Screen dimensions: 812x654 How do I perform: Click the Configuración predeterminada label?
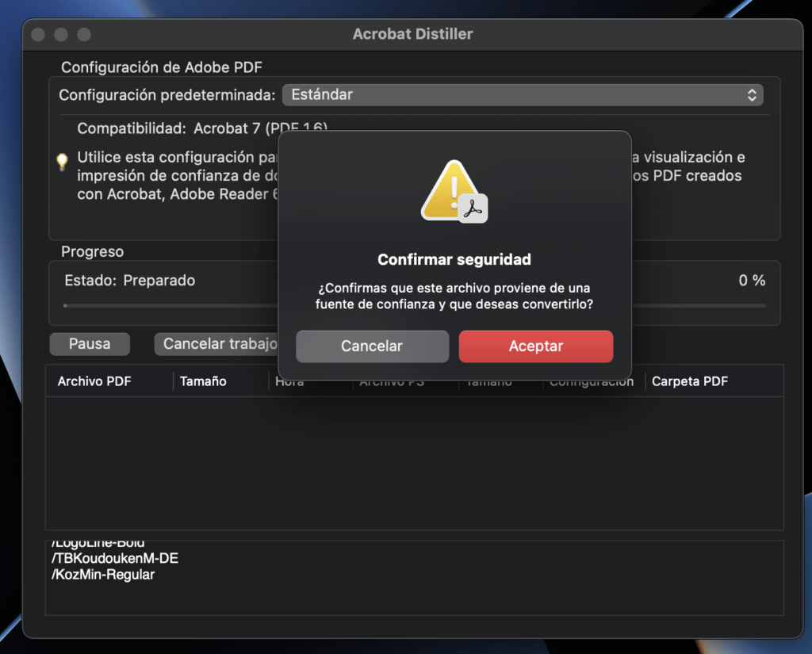tap(167, 95)
